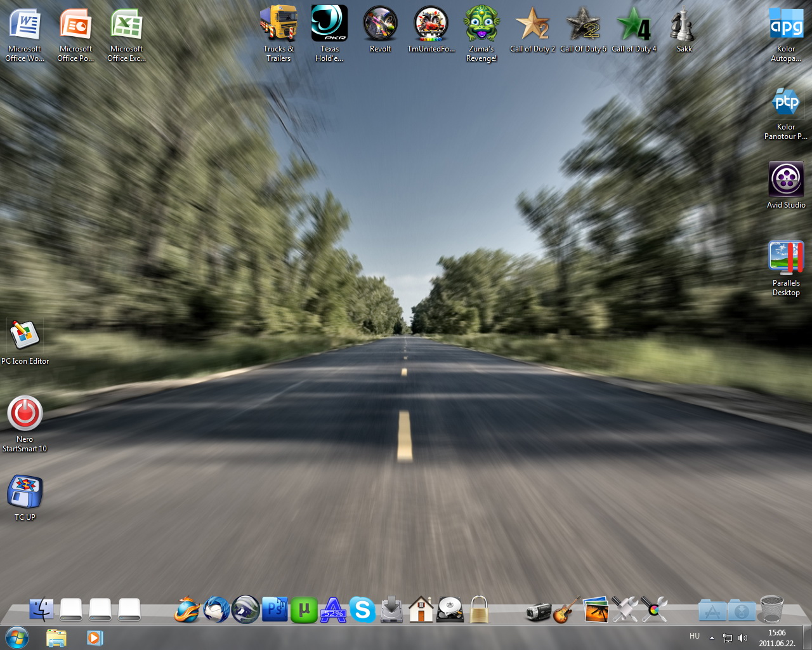Open the hard disk utility dock icon
Viewport: 812px width, 650px height.
coord(450,609)
